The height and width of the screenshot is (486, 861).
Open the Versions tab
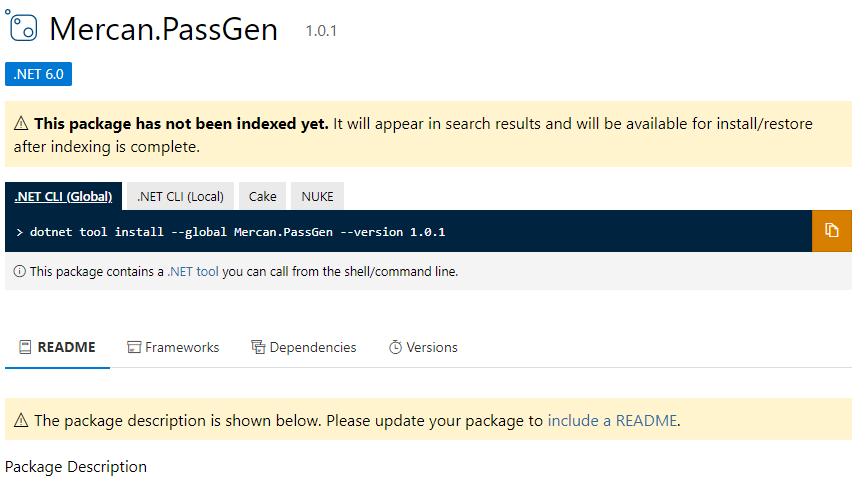coord(432,347)
